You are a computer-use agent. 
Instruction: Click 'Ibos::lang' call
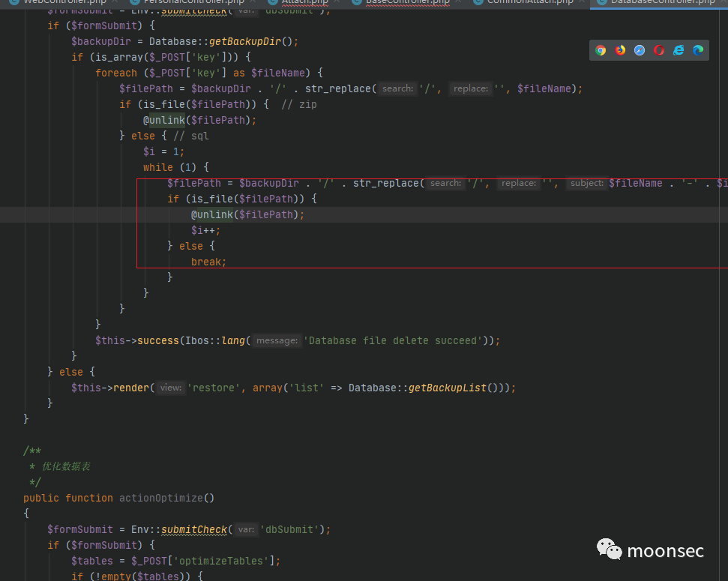click(x=215, y=340)
